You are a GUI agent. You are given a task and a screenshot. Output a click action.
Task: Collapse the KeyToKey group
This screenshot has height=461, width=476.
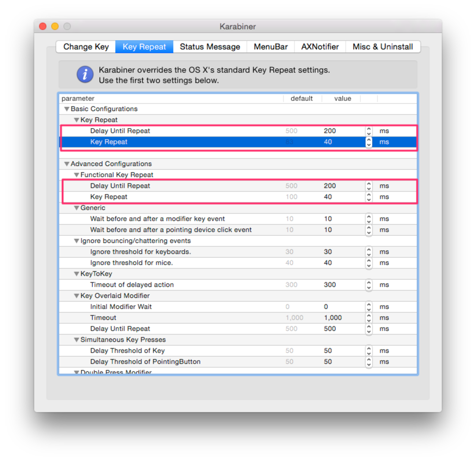pyautogui.click(x=77, y=274)
